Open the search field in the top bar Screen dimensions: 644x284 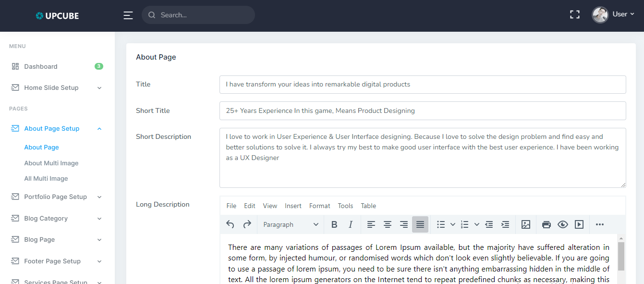198,14
